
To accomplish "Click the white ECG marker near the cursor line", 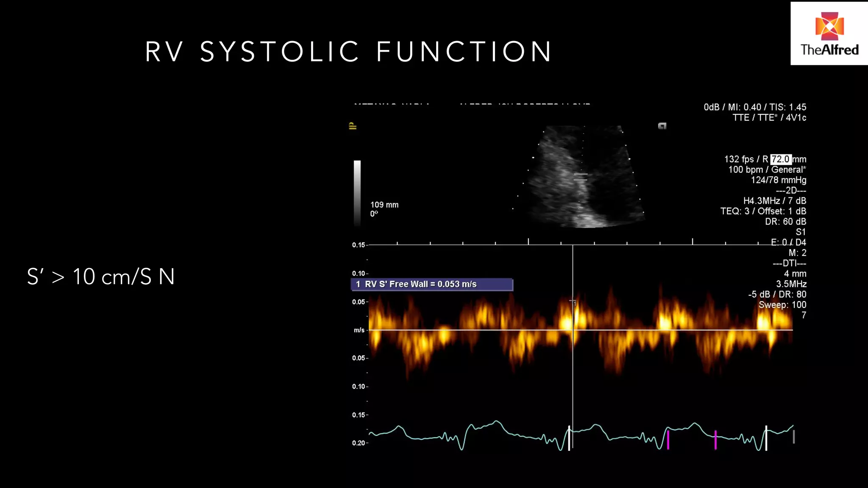I will tap(569, 438).
